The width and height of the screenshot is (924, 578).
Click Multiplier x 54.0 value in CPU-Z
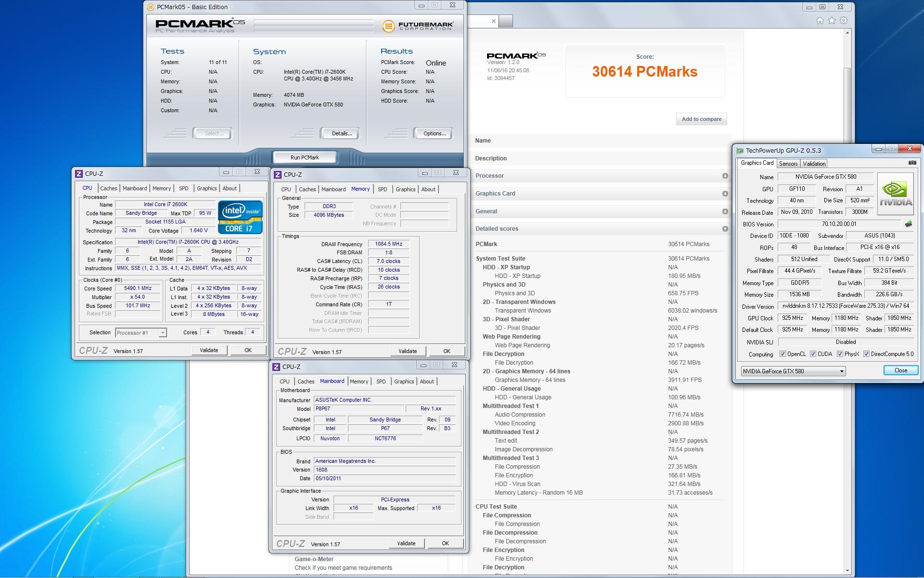(x=138, y=297)
